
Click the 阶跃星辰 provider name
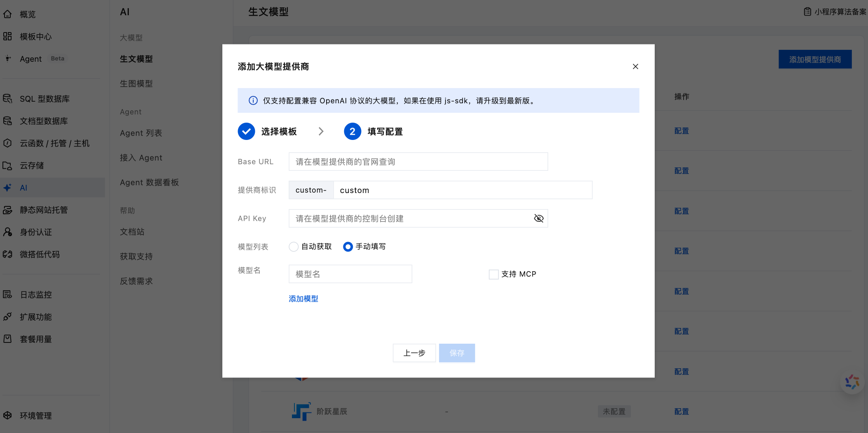(x=331, y=412)
